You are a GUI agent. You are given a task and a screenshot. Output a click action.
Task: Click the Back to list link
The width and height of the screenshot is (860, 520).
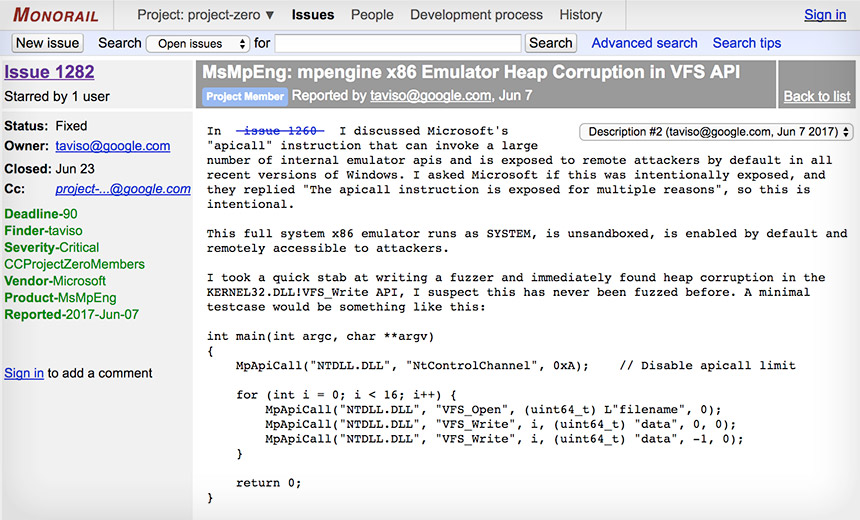[x=817, y=96]
